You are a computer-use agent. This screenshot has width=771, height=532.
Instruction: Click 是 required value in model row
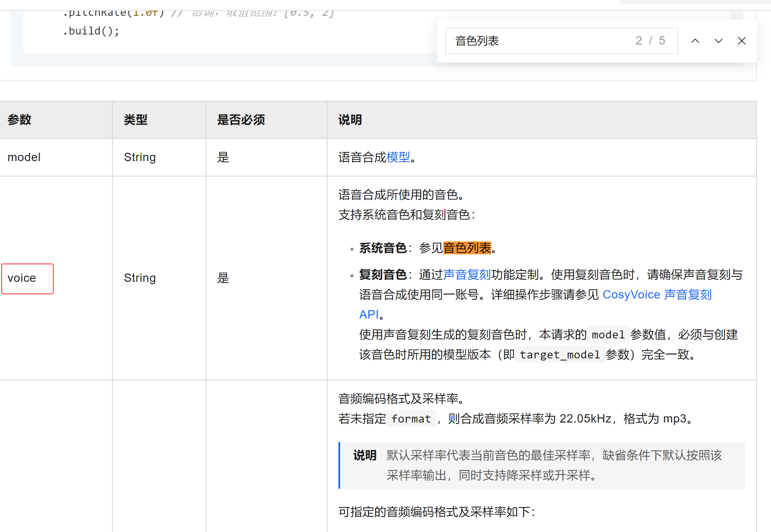pyautogui.click(x=223, y=157)
